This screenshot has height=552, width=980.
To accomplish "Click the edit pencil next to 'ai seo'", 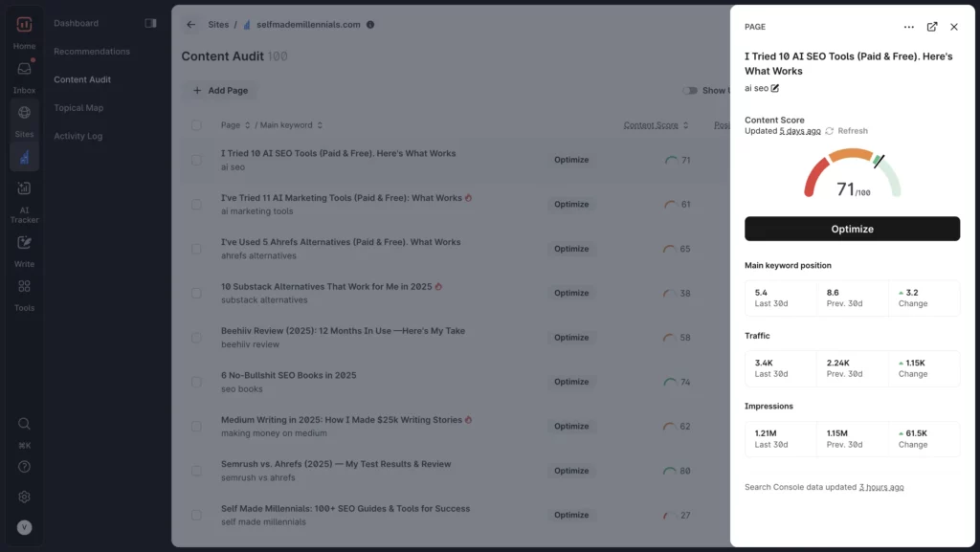I will point(773,88).
